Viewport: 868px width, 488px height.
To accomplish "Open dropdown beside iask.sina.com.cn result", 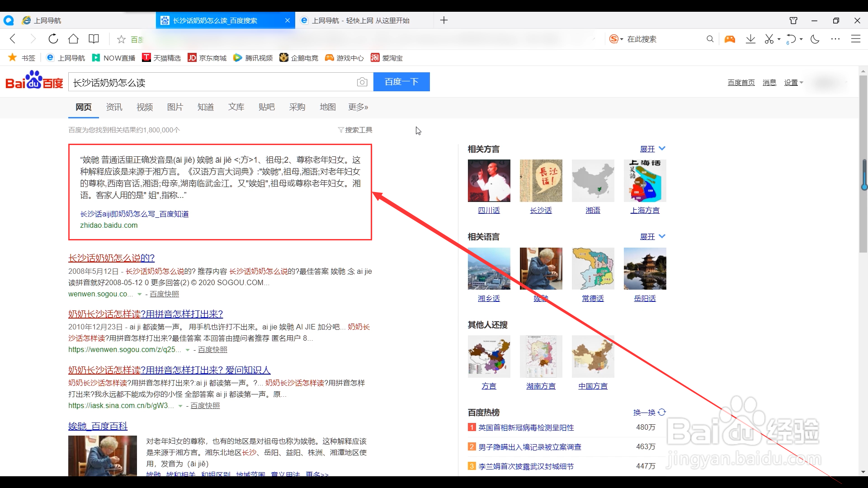I will pyautogui.click(x=180, y=406).
